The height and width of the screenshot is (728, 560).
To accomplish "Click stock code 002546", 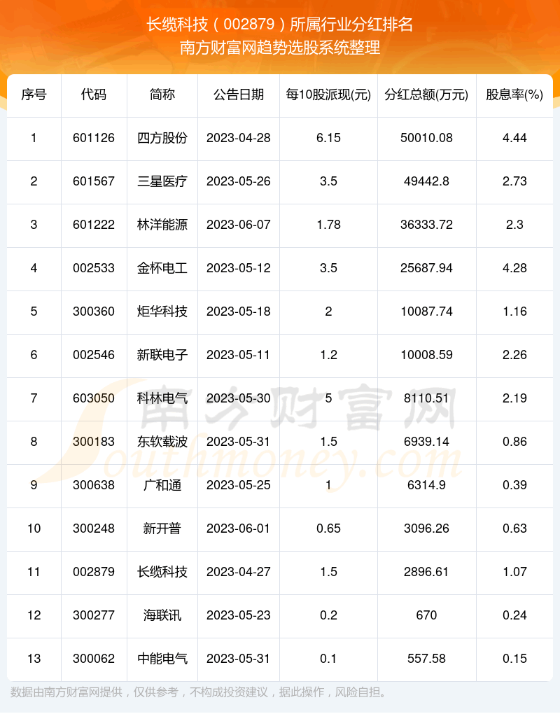I will pyautogui.click(x=94, y=355).
